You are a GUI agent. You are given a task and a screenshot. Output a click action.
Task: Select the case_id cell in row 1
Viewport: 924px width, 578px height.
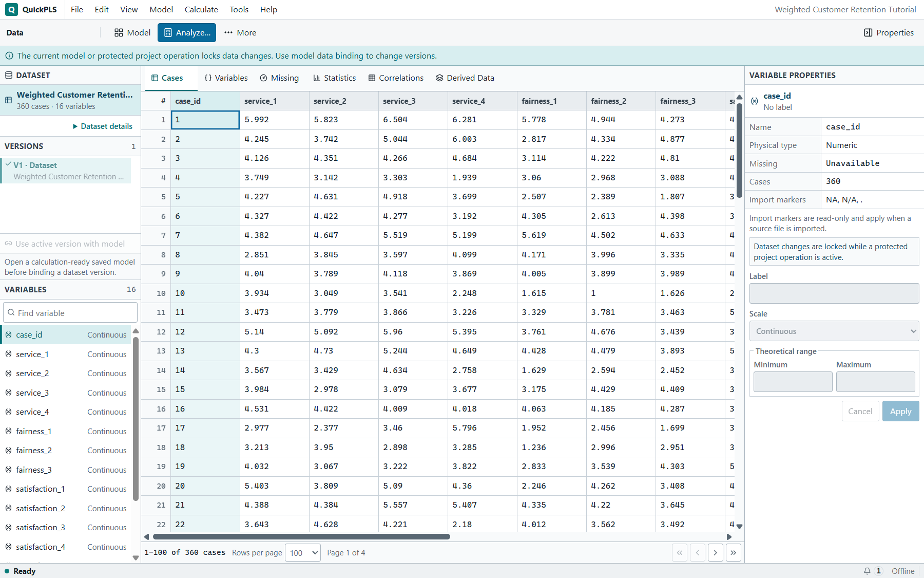click(x=205, y=120)
